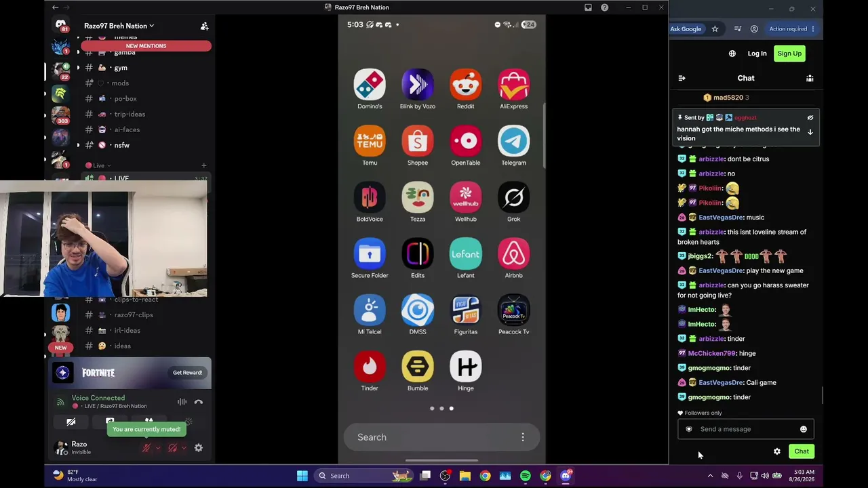Viewport: 868px width, 488px height.
Task: Open the Airbnb app
Action: click(514, 254)
